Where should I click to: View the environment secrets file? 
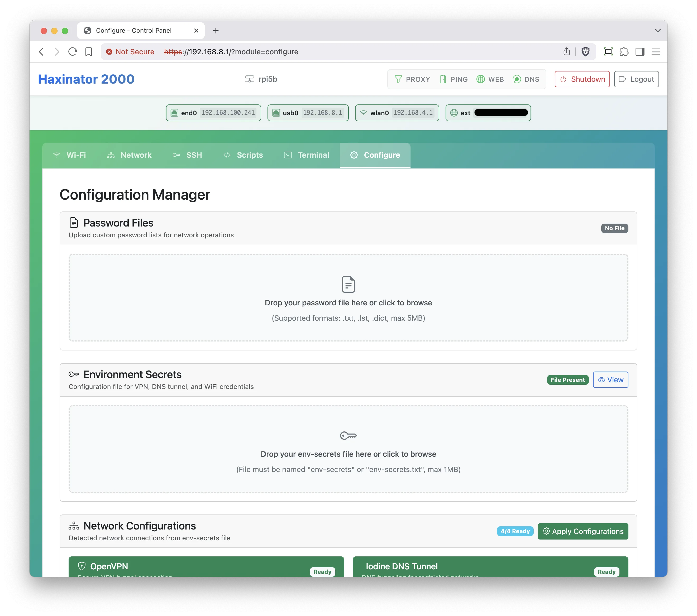click(610, 380)
